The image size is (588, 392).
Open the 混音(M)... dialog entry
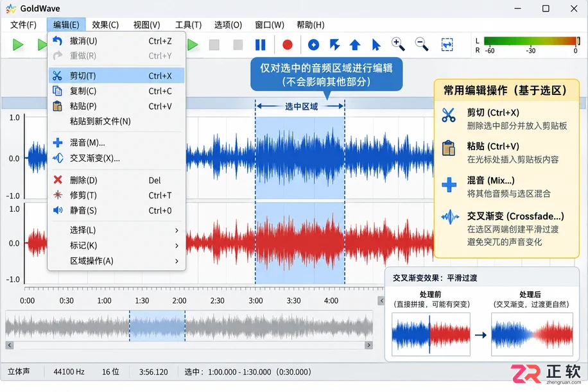click(x=117, y=143)
